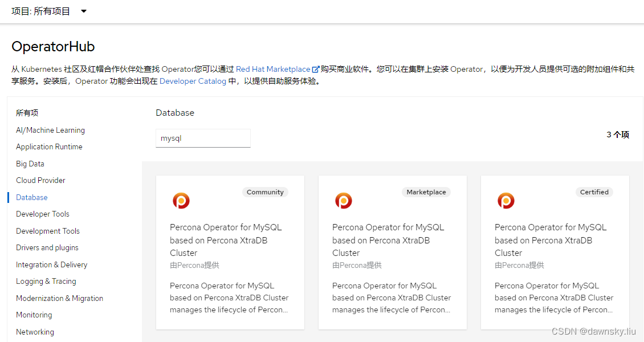Select AI/Machine Learning category
The image size is (644, 342).
[50, 130]
